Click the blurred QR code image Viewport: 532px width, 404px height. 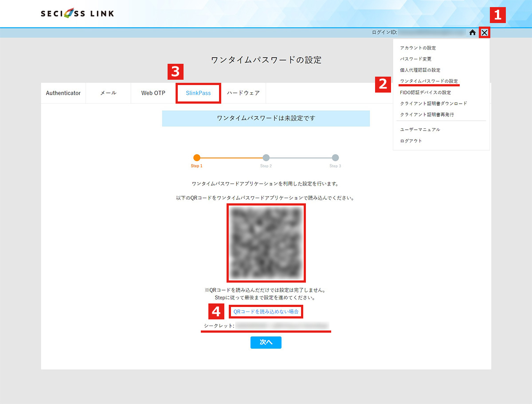coord(266,243)
